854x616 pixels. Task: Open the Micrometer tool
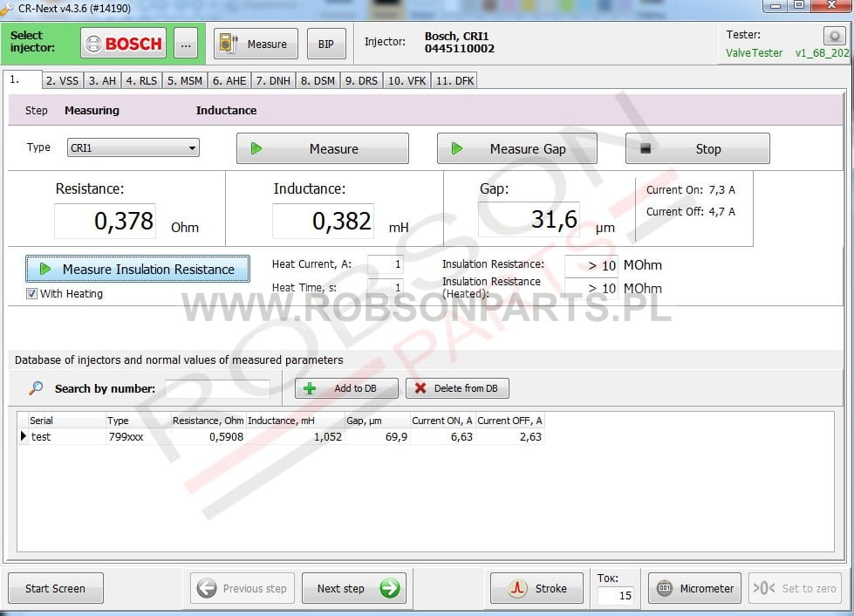tap(695, 588)
